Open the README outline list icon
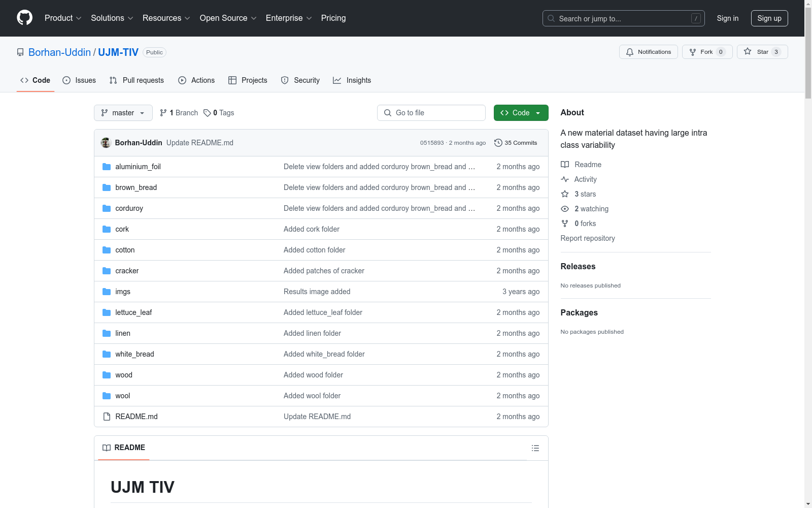This screenshot has height=508, width=812. click(535, 448)
